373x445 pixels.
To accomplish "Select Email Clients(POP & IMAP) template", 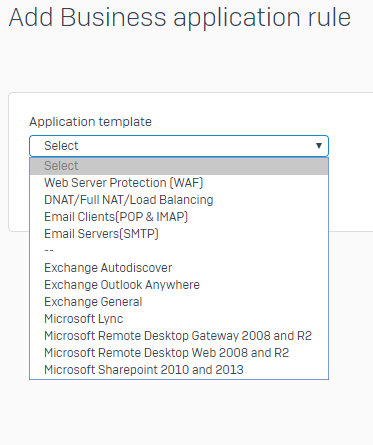I will point(179,217).
